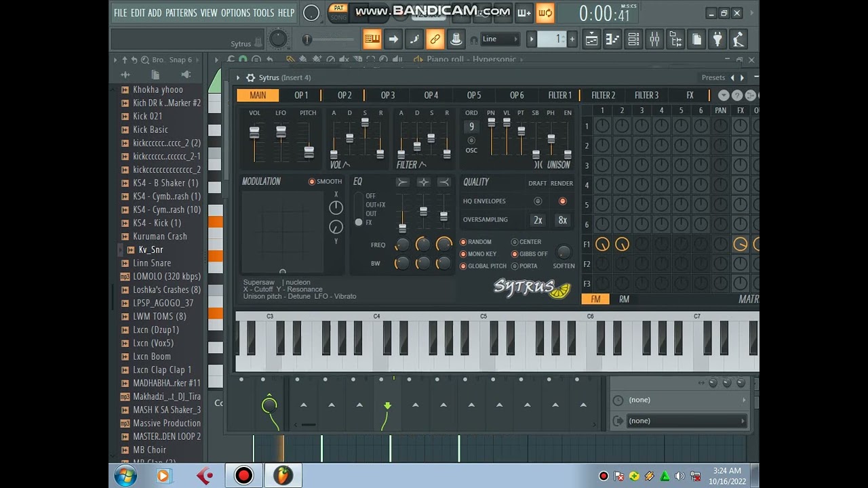The width and height of the screenshot is (868, 488).
Task: Open the FILE menu
Action: pyautogui.click(x=121, y=13)
